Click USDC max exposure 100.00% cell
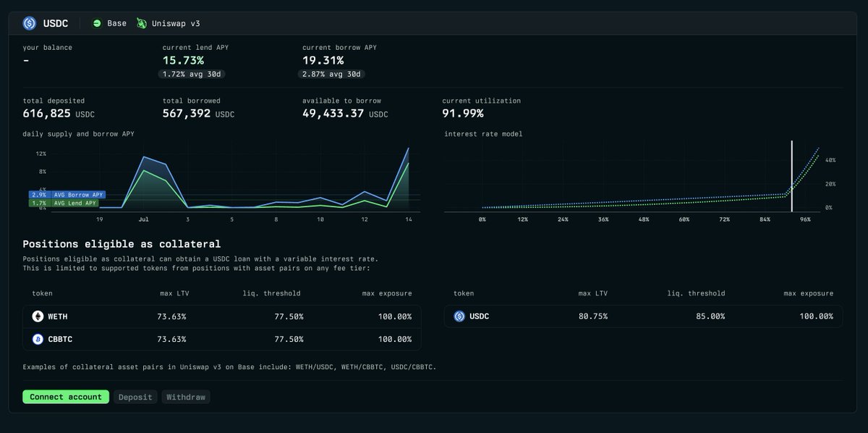 tap(816, 316)
